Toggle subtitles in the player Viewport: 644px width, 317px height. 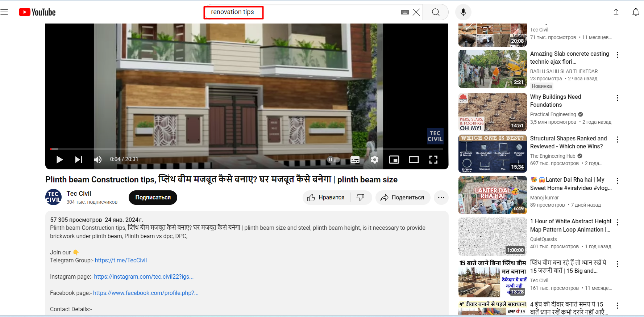tap(355, 160)
